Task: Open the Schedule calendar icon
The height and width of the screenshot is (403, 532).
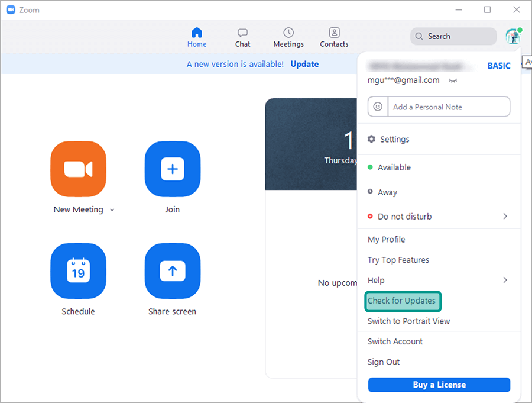Action: 79,271
